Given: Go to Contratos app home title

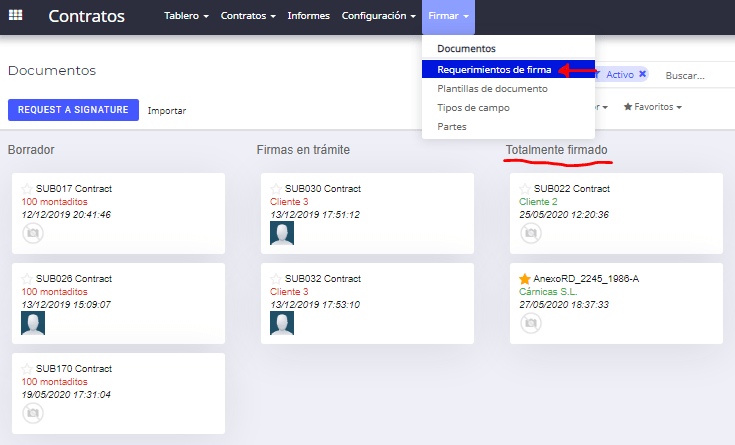Looking at the screenshot, I should point(87,16).
